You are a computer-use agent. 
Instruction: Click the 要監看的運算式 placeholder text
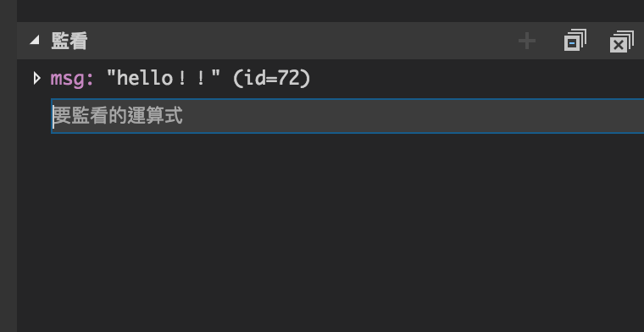point(118,116)
